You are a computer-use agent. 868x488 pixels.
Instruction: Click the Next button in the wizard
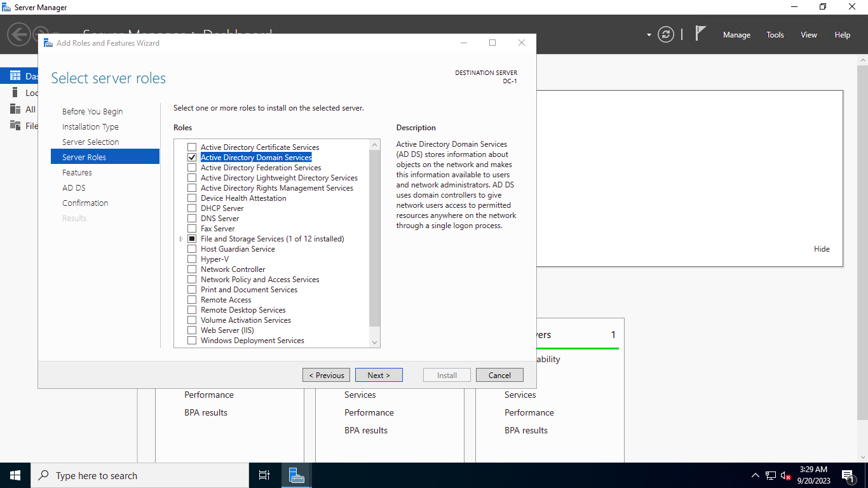point(379,375)
